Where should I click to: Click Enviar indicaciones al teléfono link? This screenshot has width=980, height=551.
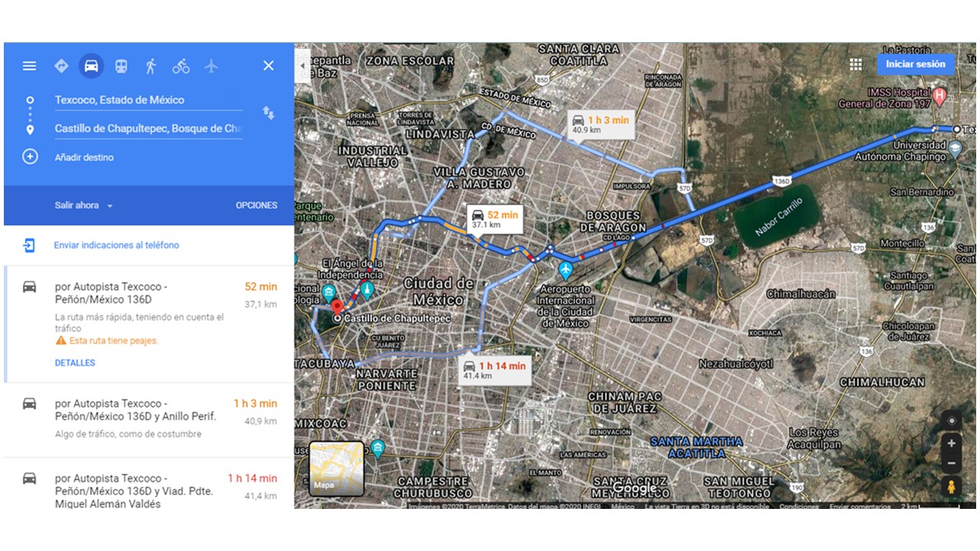pyautogui.click(x=116, y=246)
